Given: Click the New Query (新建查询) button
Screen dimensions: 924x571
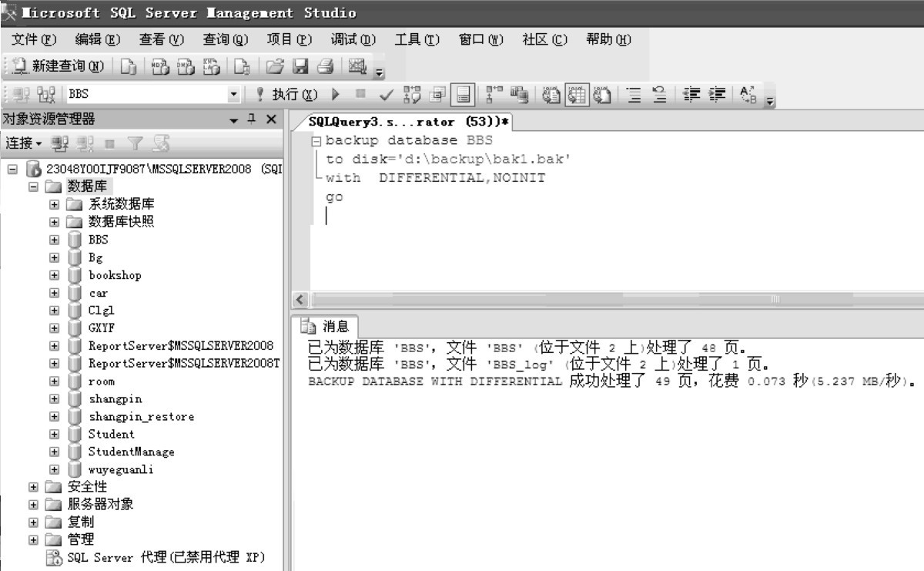Looking at the screenshot, I should [x=59, y=67].
